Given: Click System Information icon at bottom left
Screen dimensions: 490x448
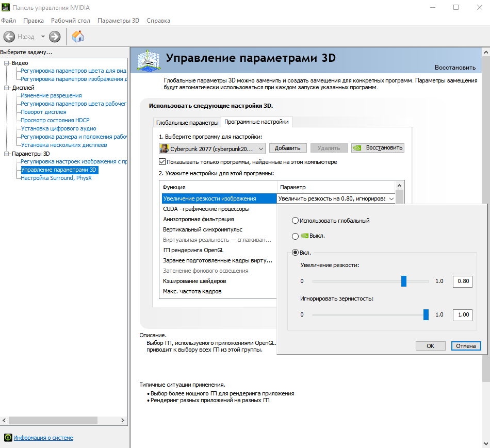Looking at the screenshot, I should pyautogui.click(x=8, y=437).
